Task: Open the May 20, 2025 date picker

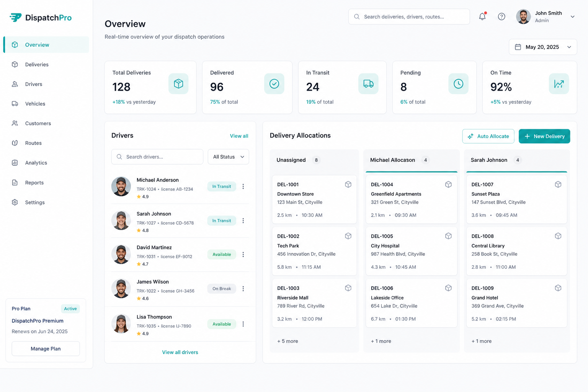Action: (543, 47)
